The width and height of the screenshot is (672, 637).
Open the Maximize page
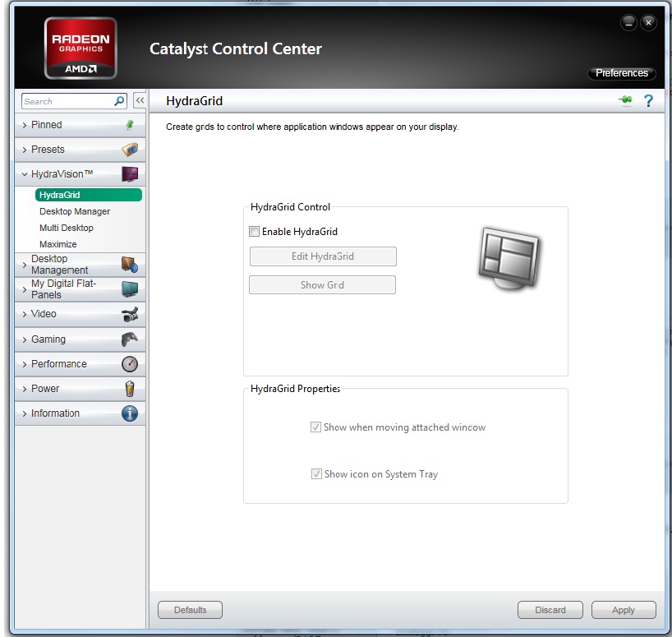point(58,244)
